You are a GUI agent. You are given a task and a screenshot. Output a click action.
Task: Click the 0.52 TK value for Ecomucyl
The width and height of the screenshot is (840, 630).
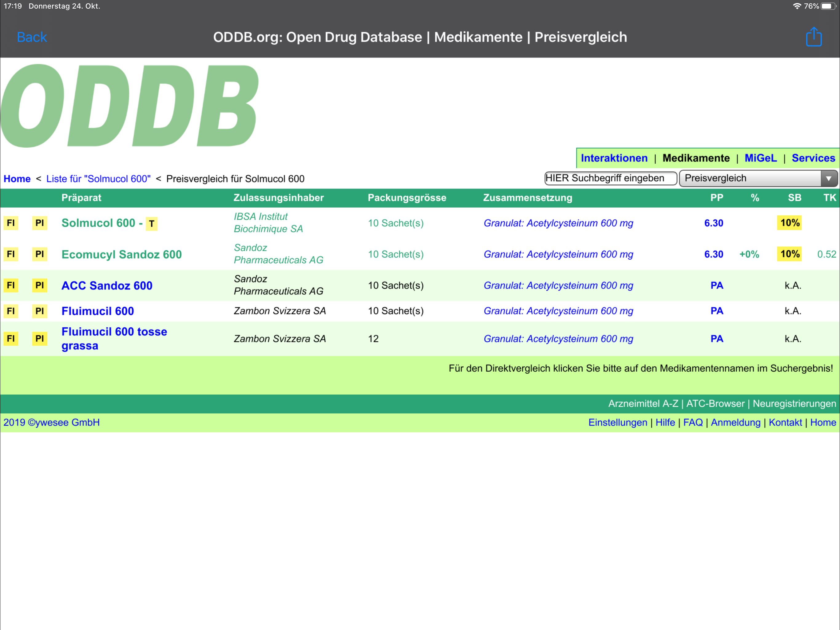coord(826,254)
